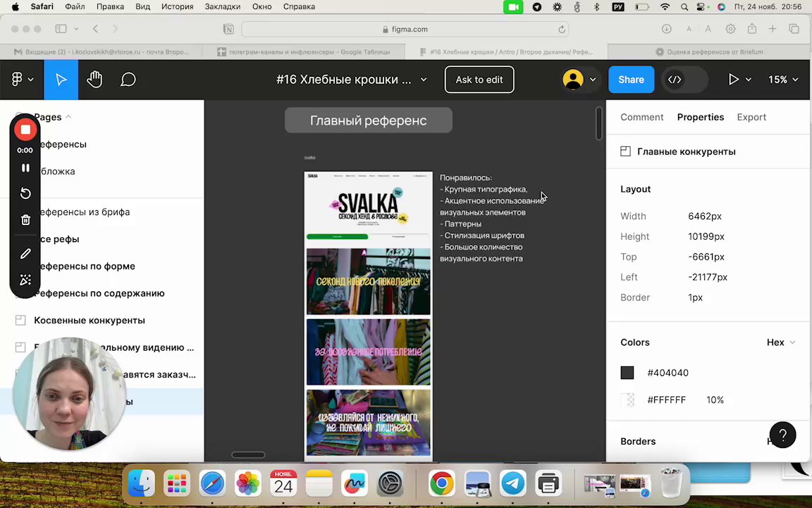This screenshot has height=508, width=812.
Task: Open the 15% zoom dropdown
Action: (783, 79)
